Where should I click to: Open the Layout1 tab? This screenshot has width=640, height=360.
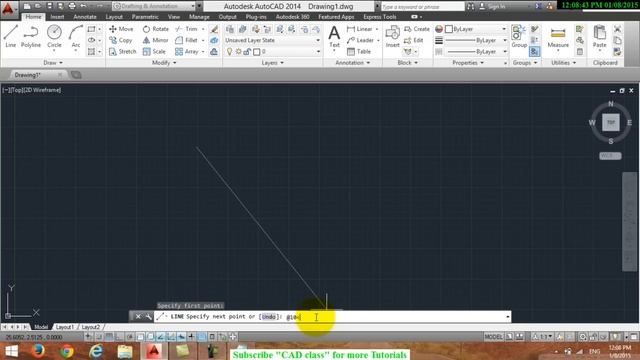(64, 327)
